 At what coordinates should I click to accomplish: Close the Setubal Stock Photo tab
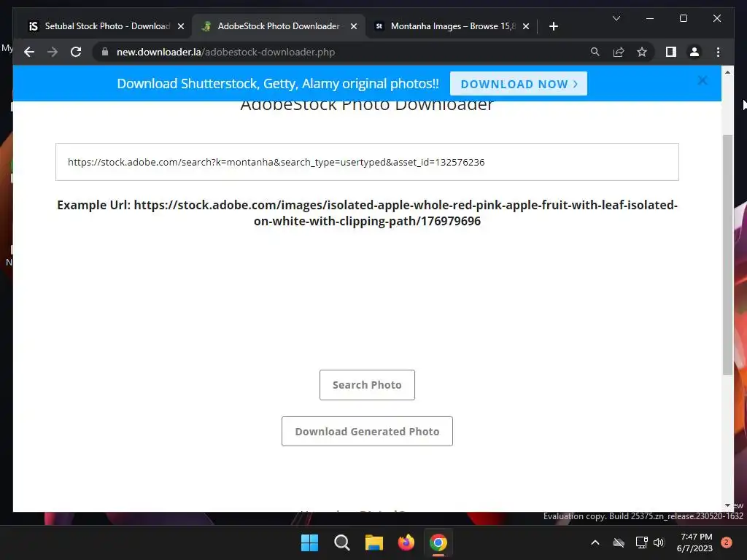(181, 26)
